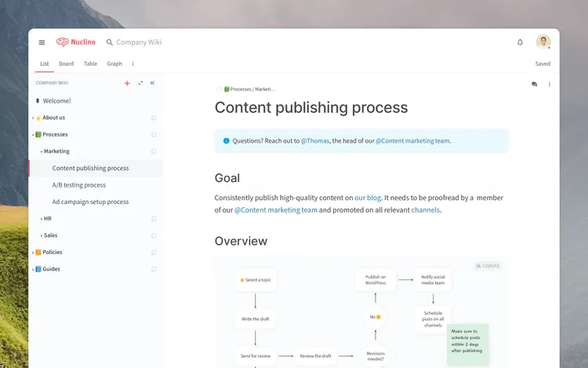Expand the sidebar with the arrows icon

click(x=140, y=83)
